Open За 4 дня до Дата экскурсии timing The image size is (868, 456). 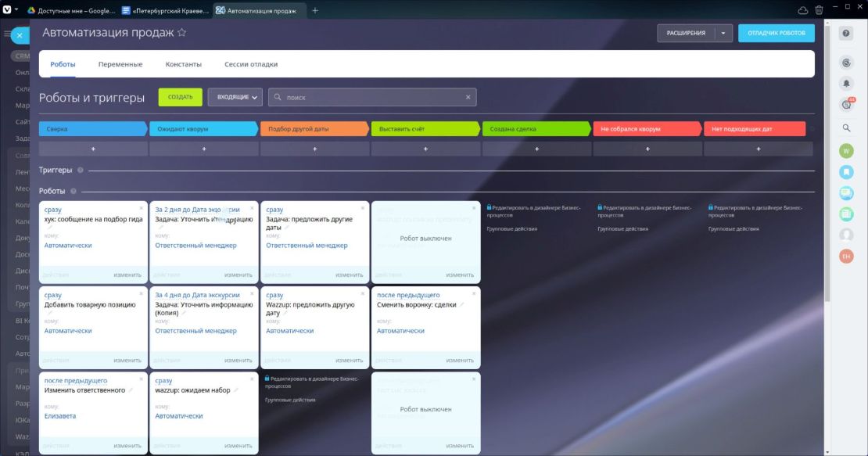[197, 296]
